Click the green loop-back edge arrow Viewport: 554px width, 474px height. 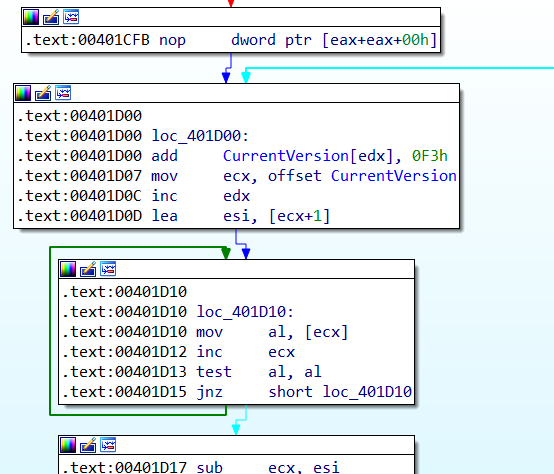point(226,253)
